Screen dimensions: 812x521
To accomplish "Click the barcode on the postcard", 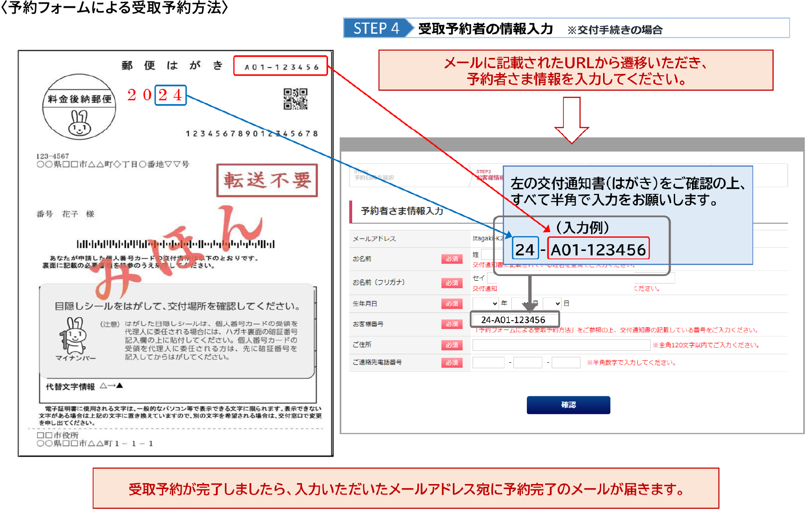I will 176,244.
